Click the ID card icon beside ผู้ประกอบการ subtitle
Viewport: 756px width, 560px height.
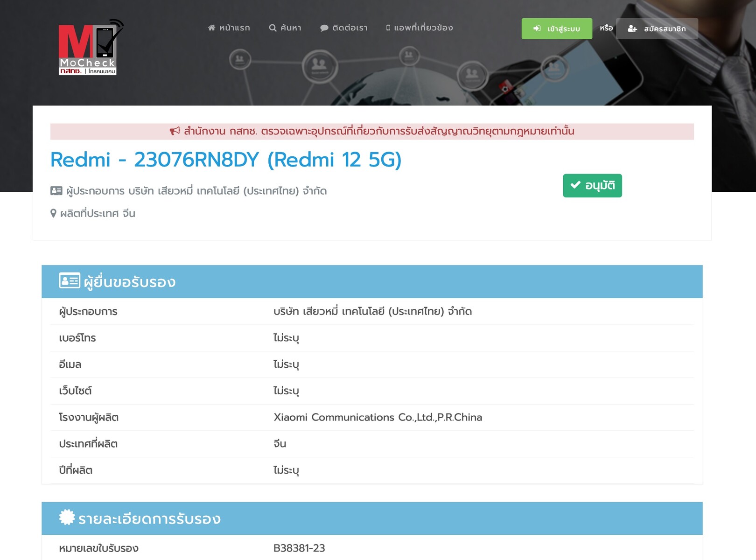pos(56,191)
